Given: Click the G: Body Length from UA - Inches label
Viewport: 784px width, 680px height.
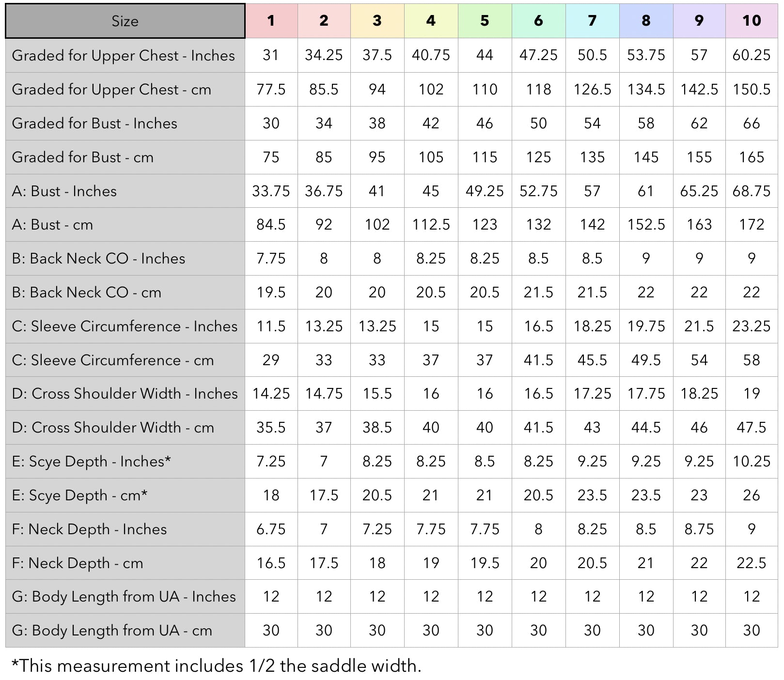Looking at the screenshot, I should (x=124, y=597).
